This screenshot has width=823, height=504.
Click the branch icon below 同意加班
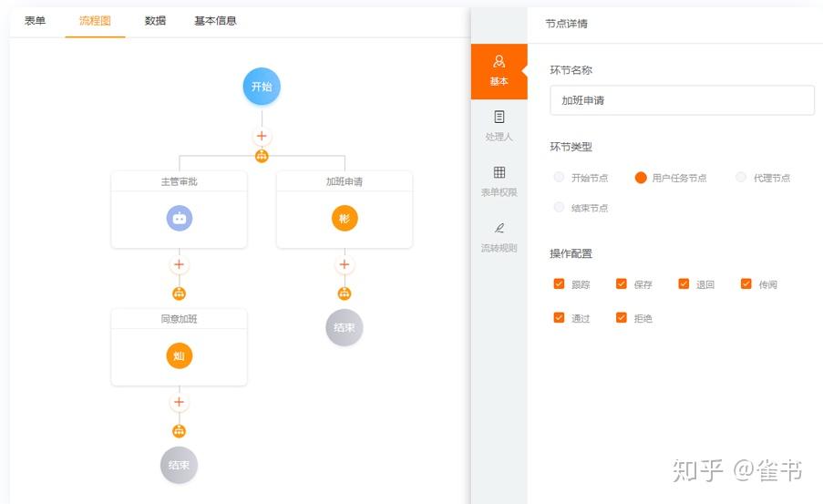(179, 431)
